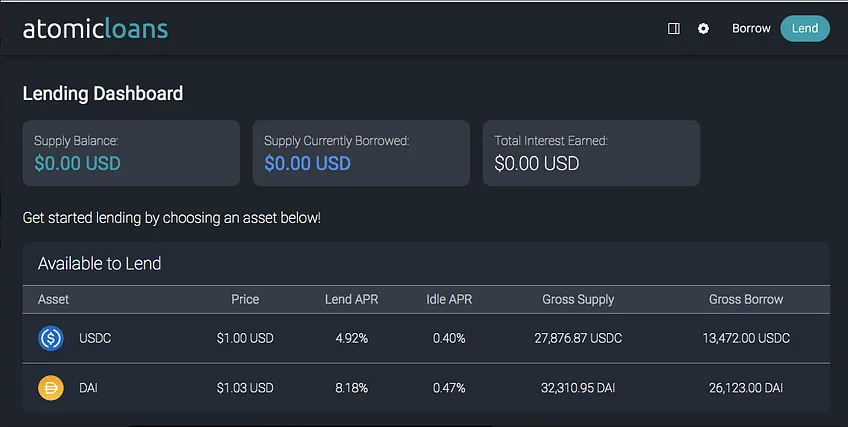Viewport: 848px width, 427px height.
Task: Click the $1.03 USD price cell
Action: [245, 388]
